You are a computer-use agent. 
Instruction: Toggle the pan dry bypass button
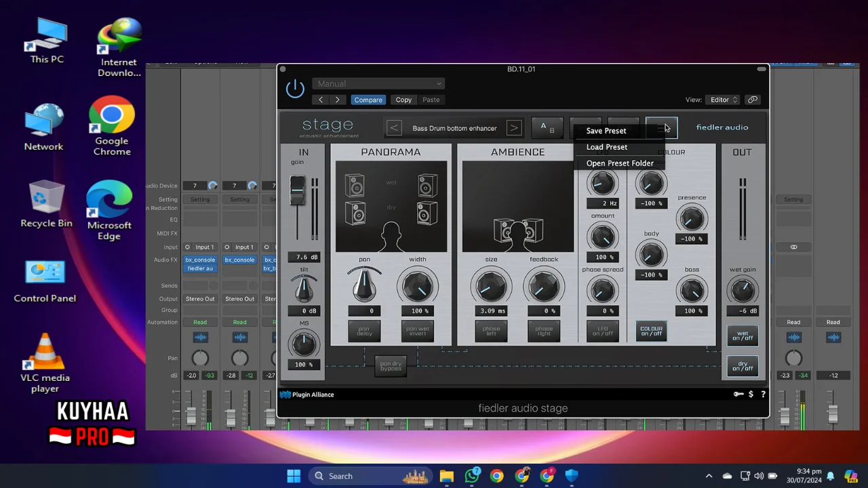(x=391, y=365)
